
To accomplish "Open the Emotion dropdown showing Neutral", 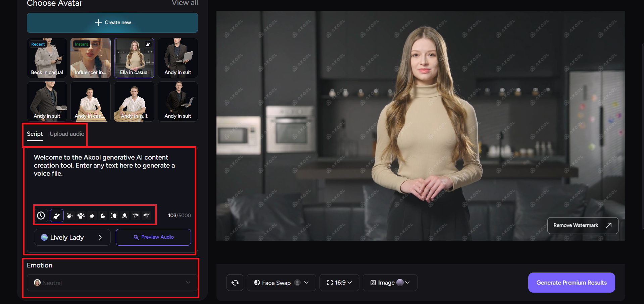I will 111,283.
